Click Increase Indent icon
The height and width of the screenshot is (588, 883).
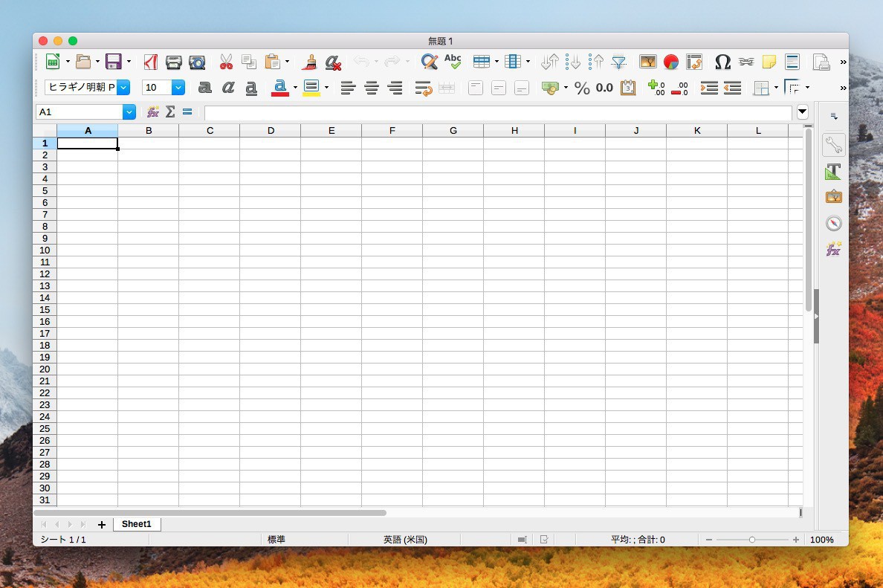(709, 87)
